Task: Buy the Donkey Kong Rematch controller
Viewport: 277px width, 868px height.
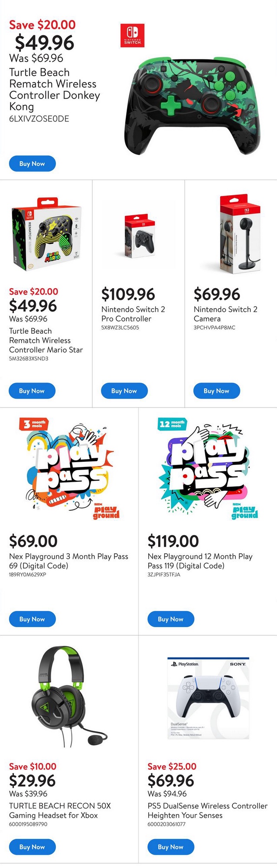Action: tap(33, 164)
